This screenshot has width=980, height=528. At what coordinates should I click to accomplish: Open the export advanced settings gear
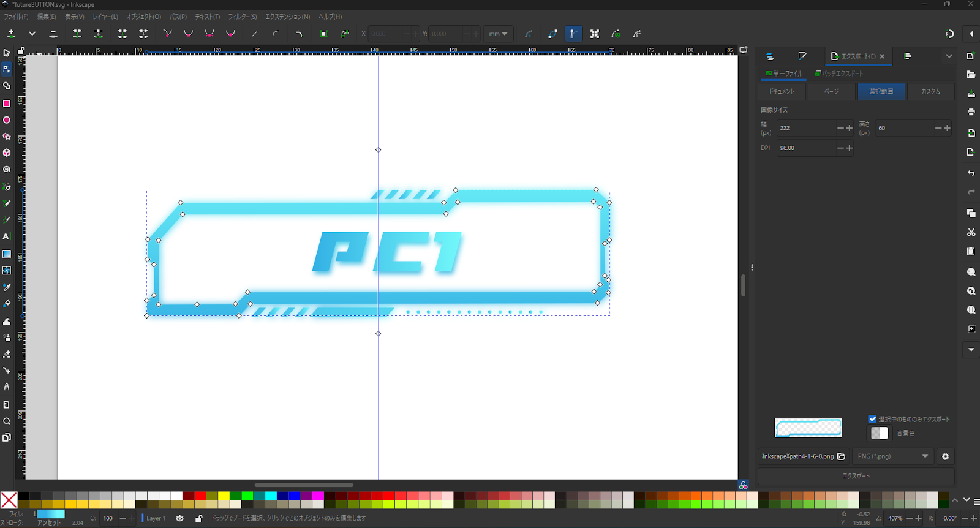(x=946, y=456)
